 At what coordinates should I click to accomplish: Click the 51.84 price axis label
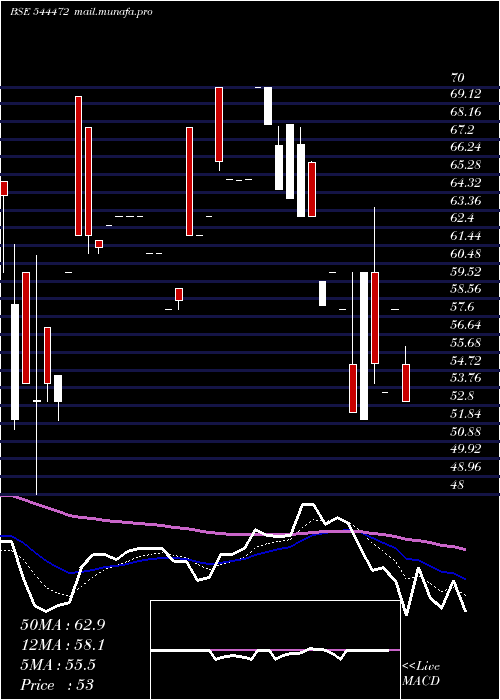pos(466,413)
